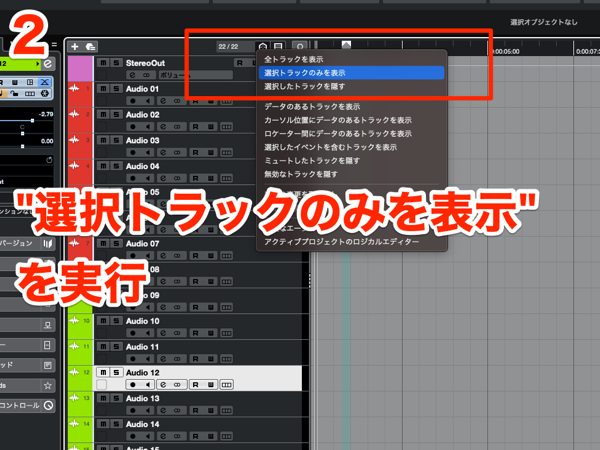
Task: Choose 選択したトラックを隠す menu item
Action: click(x=351, y=86)
